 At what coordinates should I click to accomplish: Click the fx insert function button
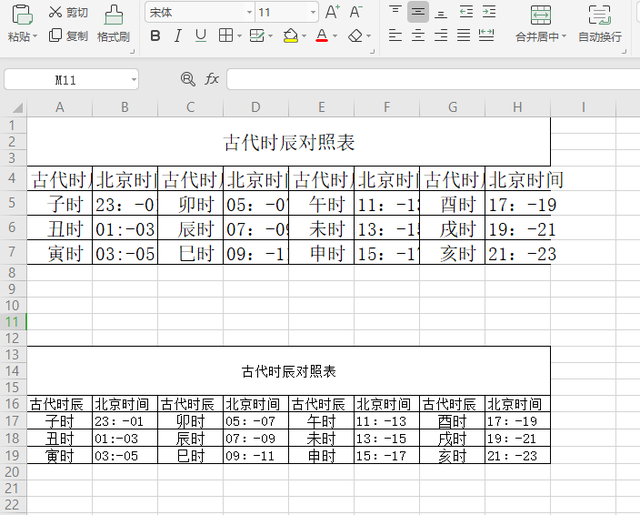(212, 79)
